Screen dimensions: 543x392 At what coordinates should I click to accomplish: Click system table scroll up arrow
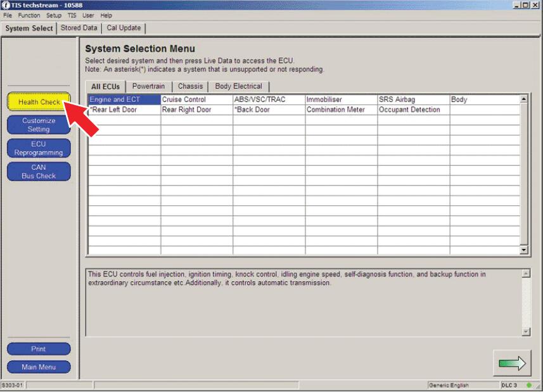click(523, 99)
